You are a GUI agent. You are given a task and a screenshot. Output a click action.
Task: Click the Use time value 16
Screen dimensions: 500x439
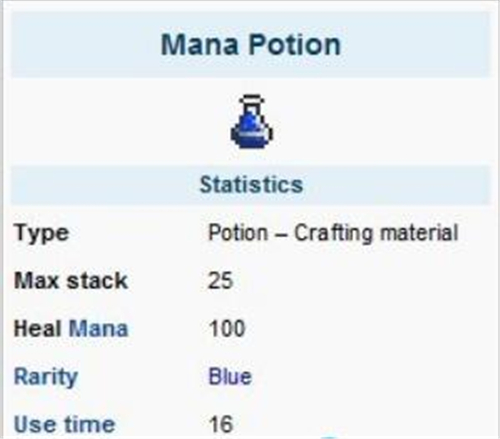pos(220,424)
